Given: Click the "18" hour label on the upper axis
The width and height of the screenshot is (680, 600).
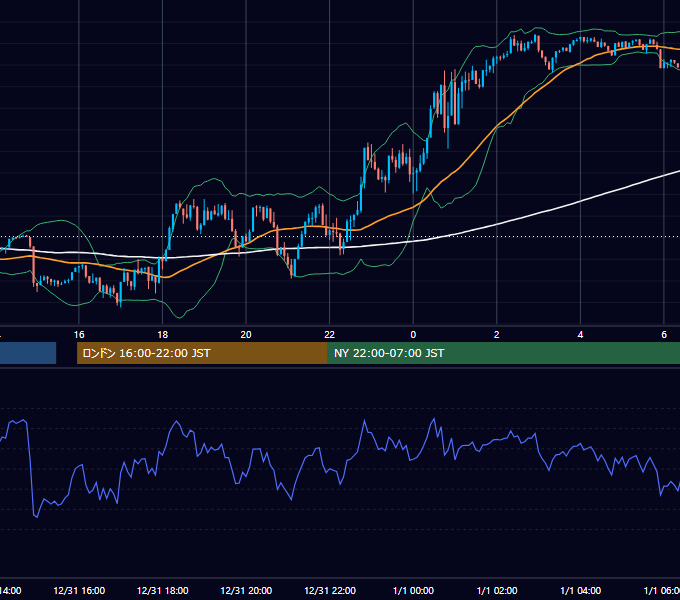Looking at the screenshot, I should click(163, 335).
